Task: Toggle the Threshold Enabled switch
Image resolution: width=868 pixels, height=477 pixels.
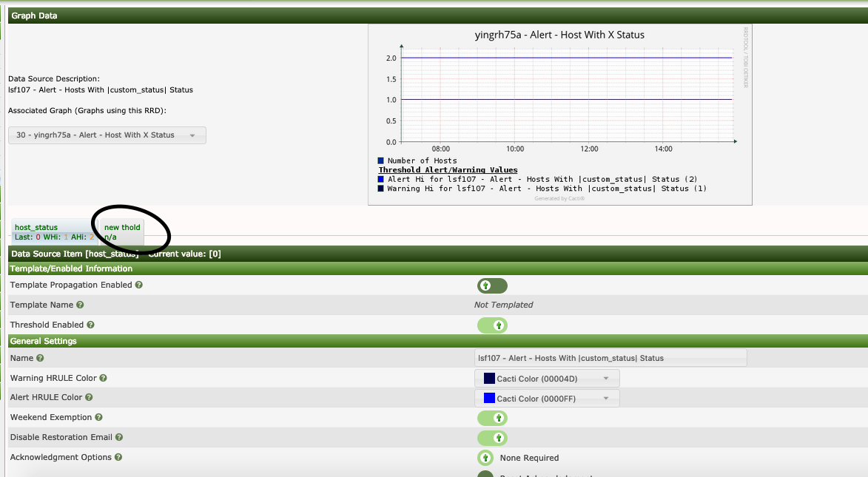Action: coord(492,325)
